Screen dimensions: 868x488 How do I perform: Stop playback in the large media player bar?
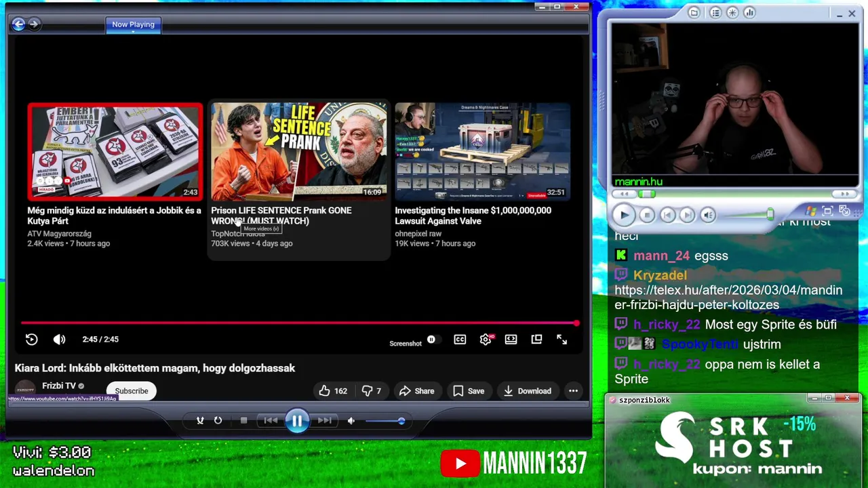coord(243,421)
